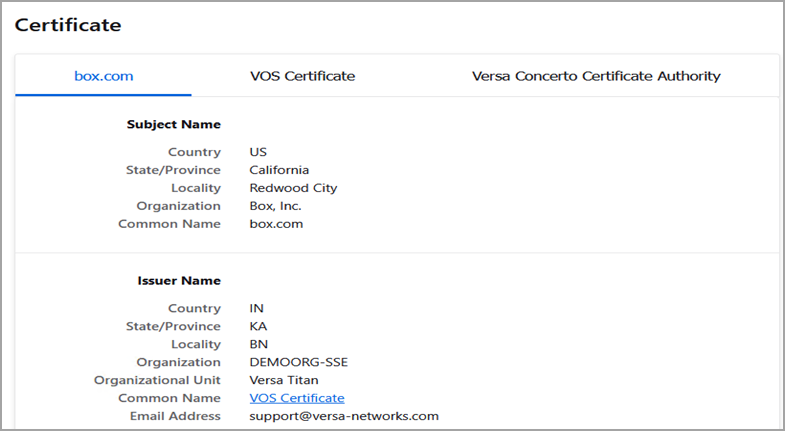
Task: Follow the VOS Certificate common name link
Action: tap(297, 398)
